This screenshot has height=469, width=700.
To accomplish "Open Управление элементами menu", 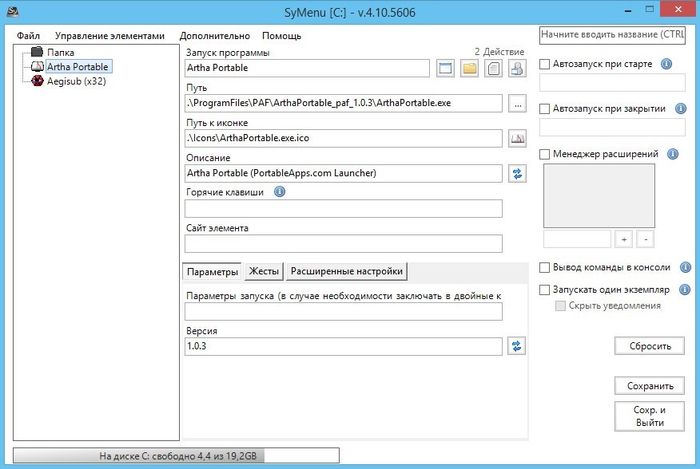I will pyautogui.click(x=110, y=36).
